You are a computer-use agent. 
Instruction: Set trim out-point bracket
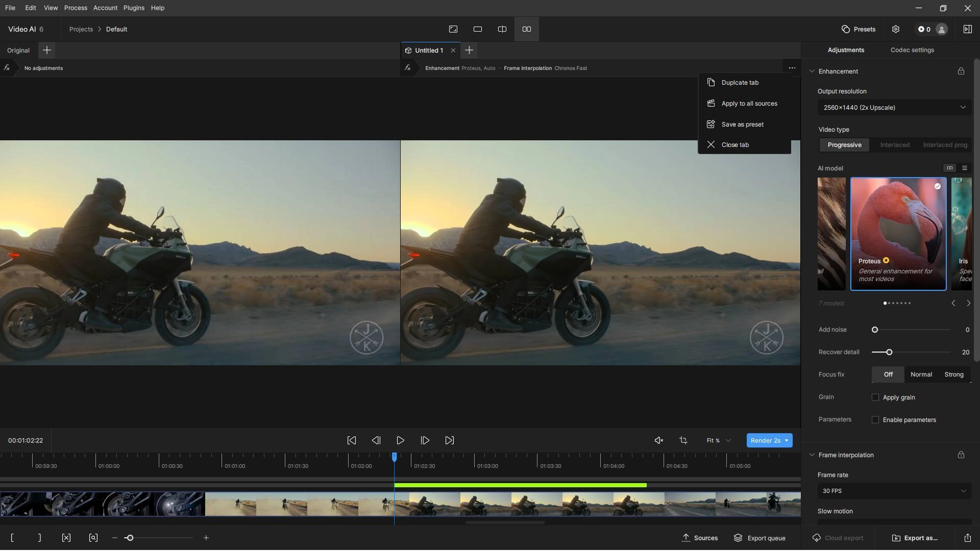(39, 538)
